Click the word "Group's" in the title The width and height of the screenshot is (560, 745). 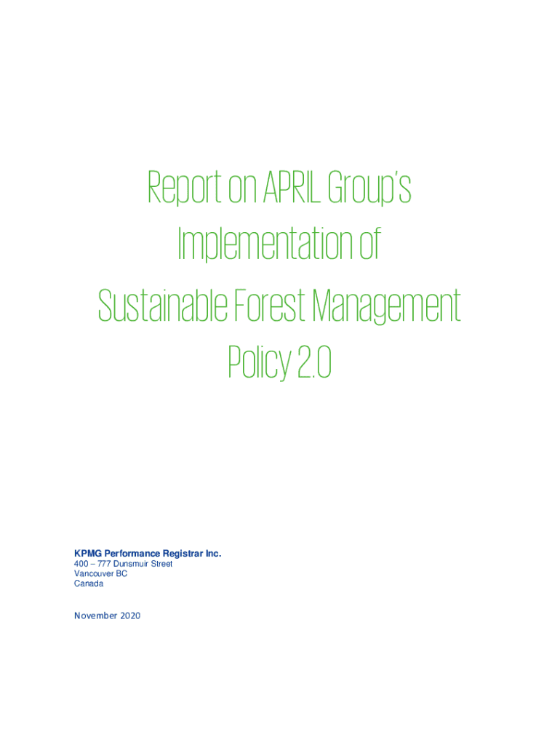[372, 188]
